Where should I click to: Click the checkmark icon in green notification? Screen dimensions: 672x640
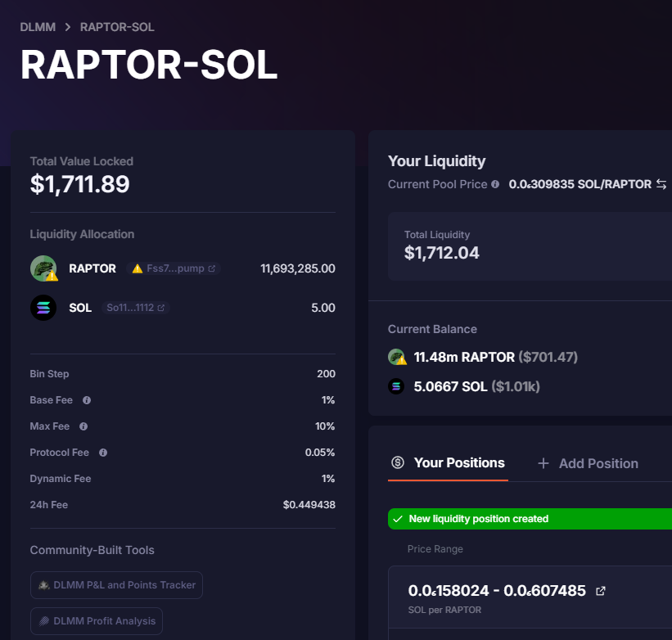click(398, 519)
